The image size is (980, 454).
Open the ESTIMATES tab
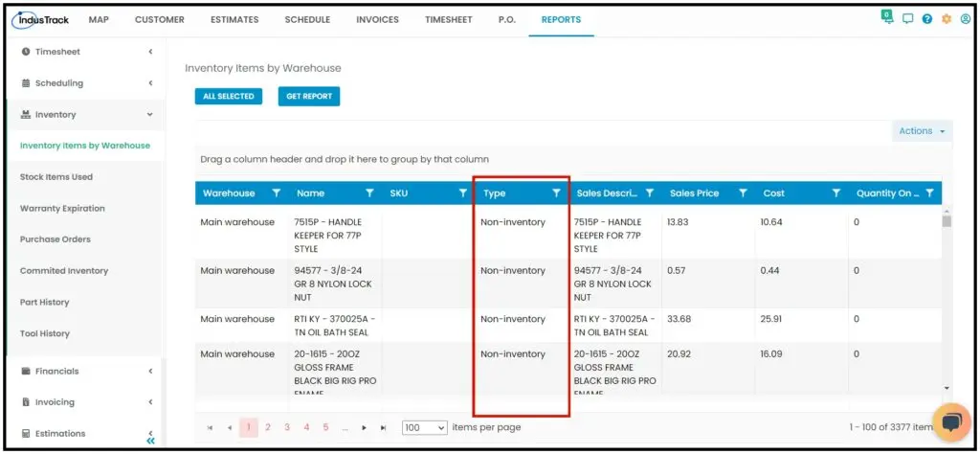[234, 19]
